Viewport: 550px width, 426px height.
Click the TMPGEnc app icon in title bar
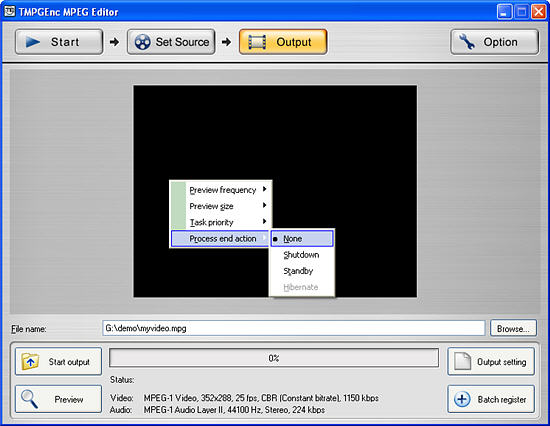(9, 11)
